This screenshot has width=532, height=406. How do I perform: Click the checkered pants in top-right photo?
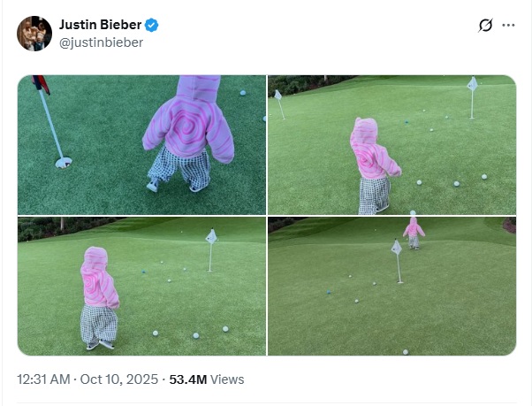(374, 195)
